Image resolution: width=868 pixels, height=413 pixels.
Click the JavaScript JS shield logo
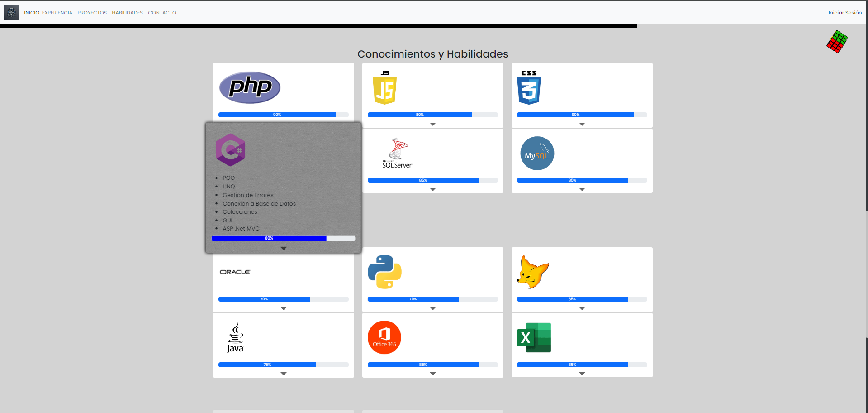(384, 88)
